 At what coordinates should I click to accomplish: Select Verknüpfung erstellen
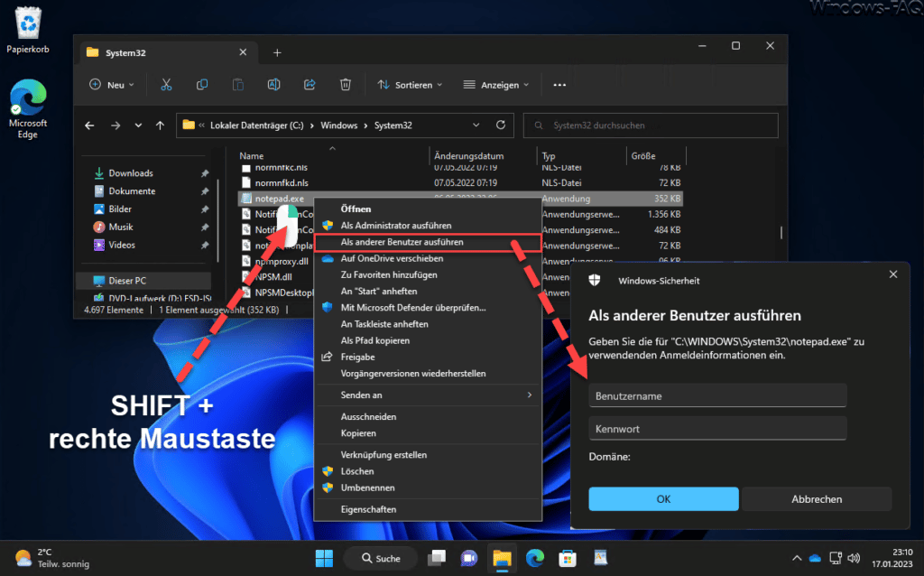coord(429,454)
